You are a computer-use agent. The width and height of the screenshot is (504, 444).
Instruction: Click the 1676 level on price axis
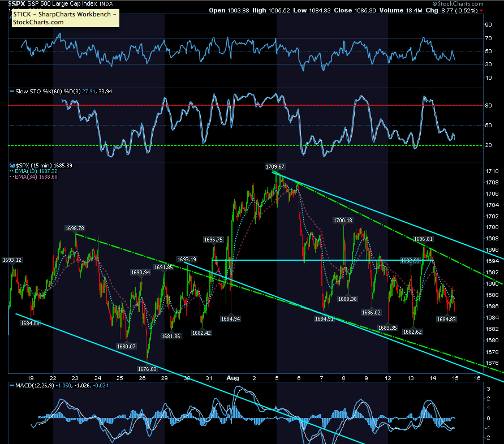(x=492, y=363)
